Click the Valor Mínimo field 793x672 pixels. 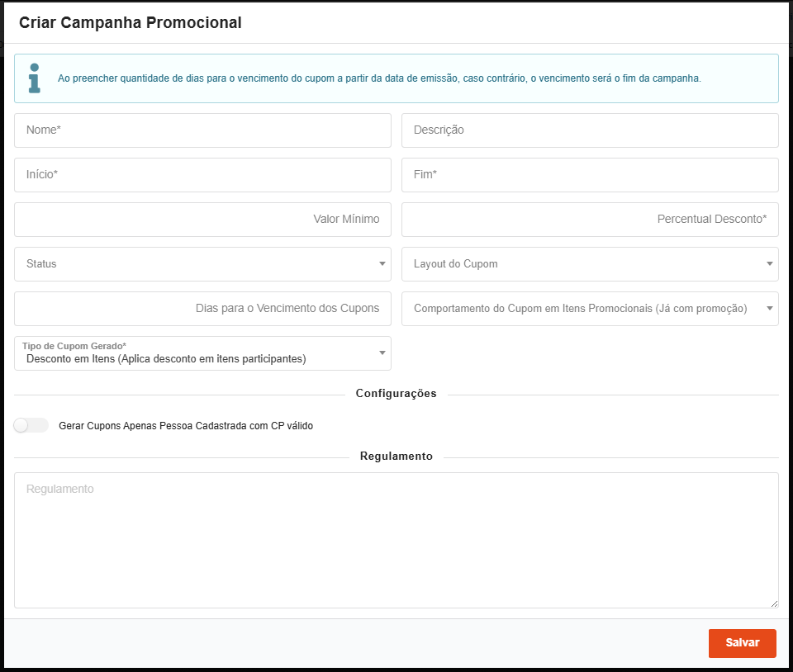(202, 220)
